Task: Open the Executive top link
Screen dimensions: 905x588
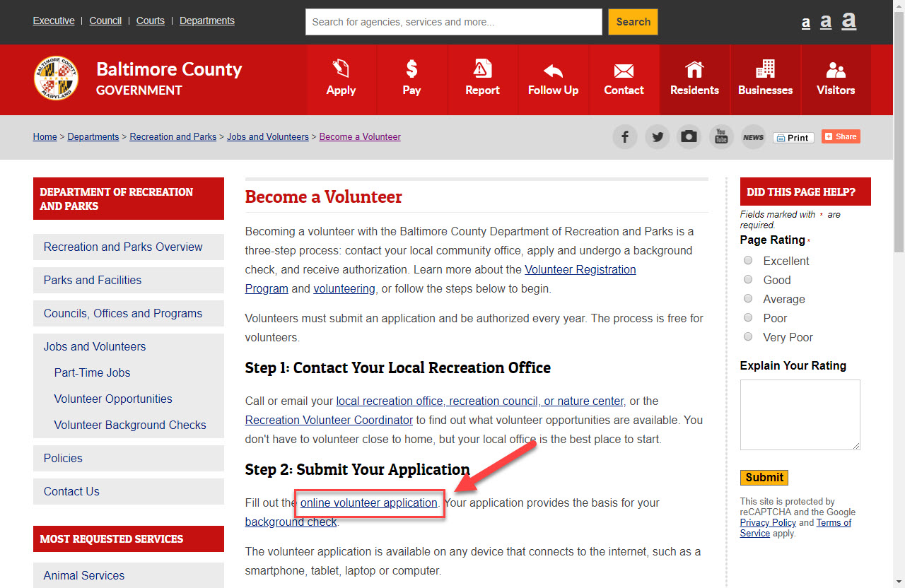Action: pyautogui.click(x=54, y=20)
